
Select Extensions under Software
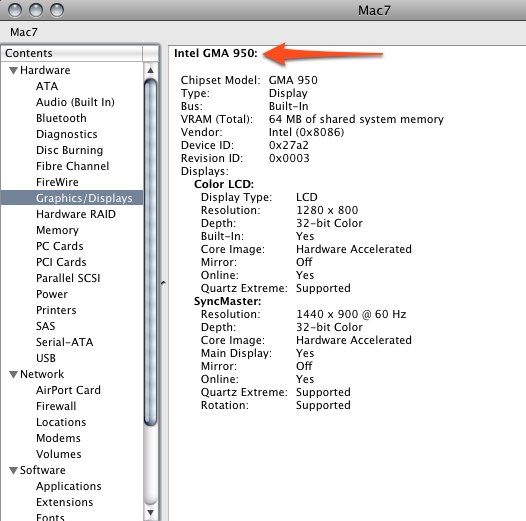(65, 502)
